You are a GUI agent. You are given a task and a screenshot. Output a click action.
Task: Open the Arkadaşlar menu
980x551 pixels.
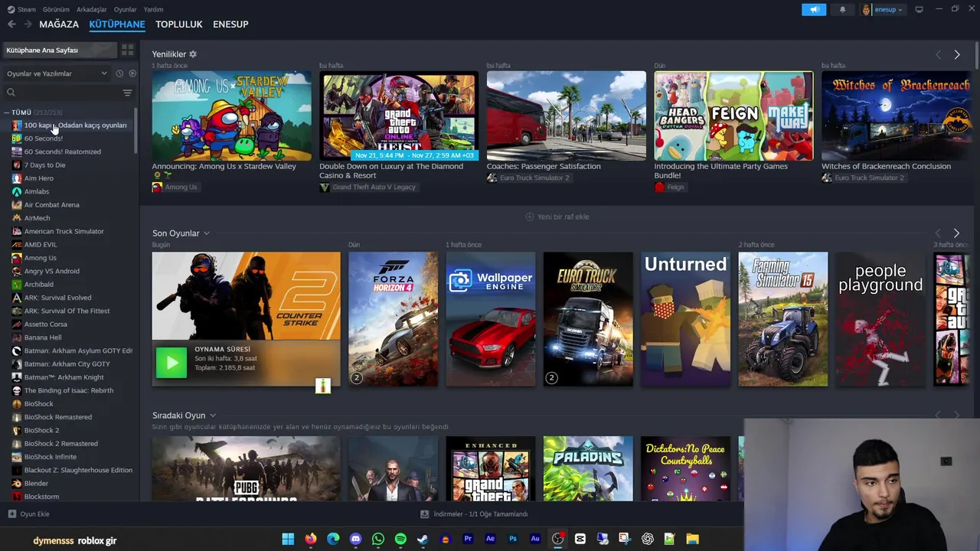92,10
